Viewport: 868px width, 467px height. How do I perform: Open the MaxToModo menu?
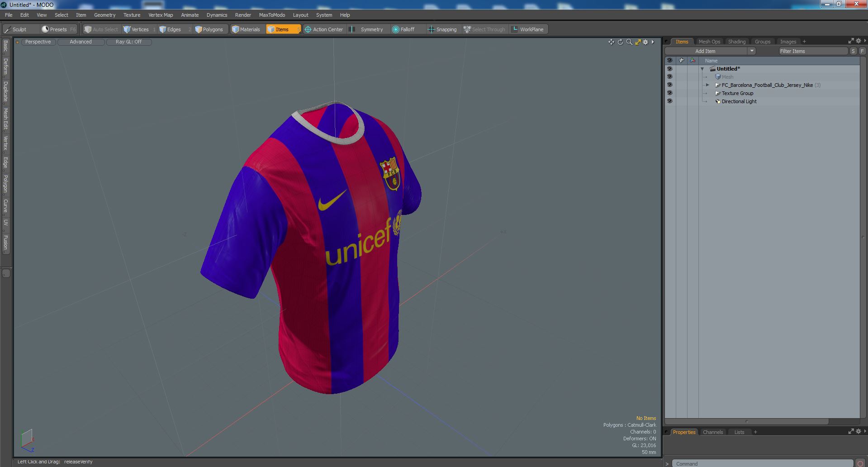272,15
